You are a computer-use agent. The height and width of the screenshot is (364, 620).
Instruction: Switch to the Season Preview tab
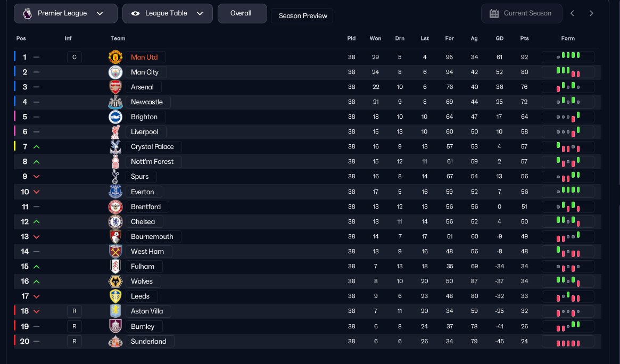[x=302, y=16]
